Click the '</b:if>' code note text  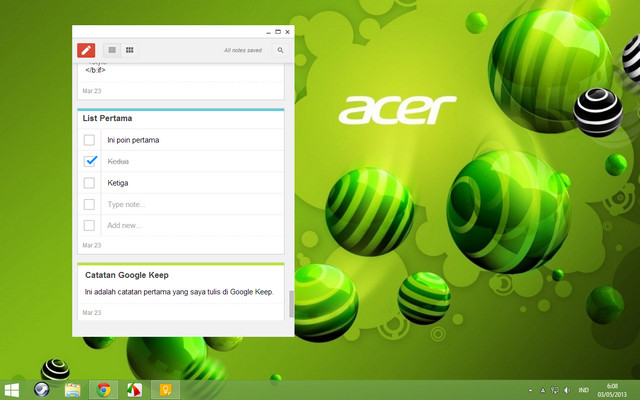(x=95, y=70)
